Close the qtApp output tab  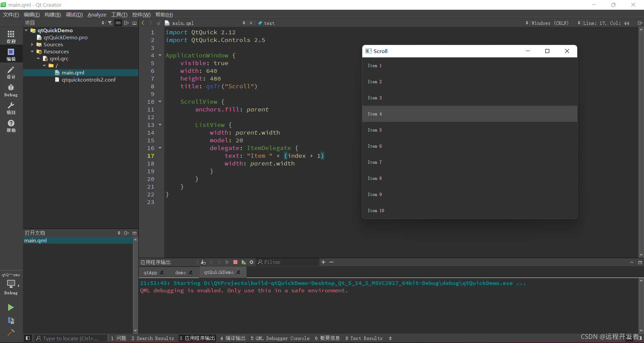(x=162, y=272)
